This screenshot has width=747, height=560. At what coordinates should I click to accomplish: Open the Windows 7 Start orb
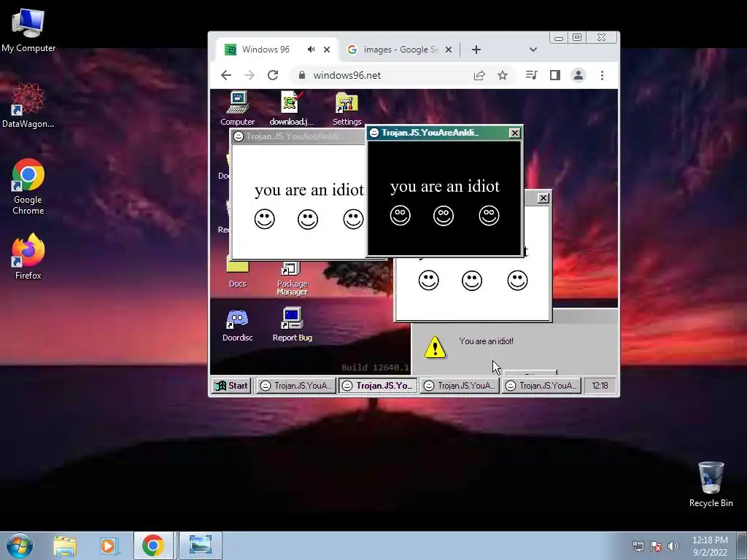[x=20, y=545]
